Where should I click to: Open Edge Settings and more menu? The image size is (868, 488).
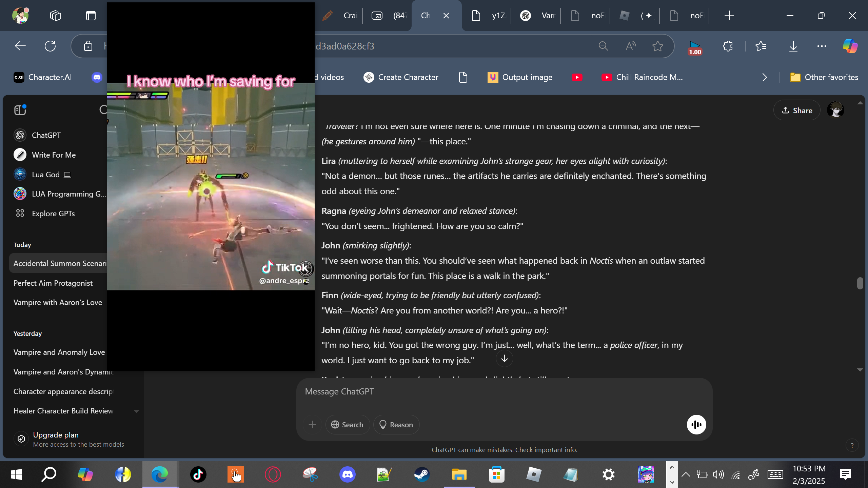(x=822, y=46)
